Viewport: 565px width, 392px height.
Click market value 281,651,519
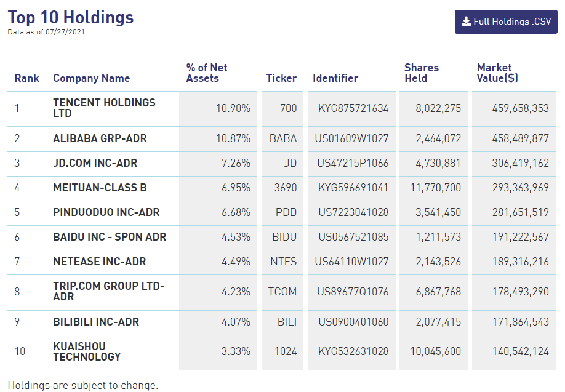coord(520,212)
